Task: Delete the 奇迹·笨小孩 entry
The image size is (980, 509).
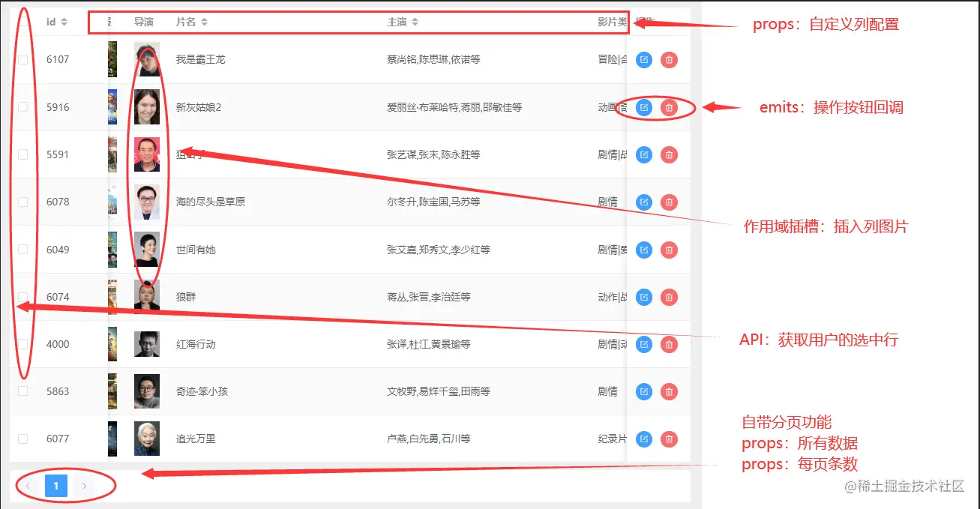Action: click(669, 391)
